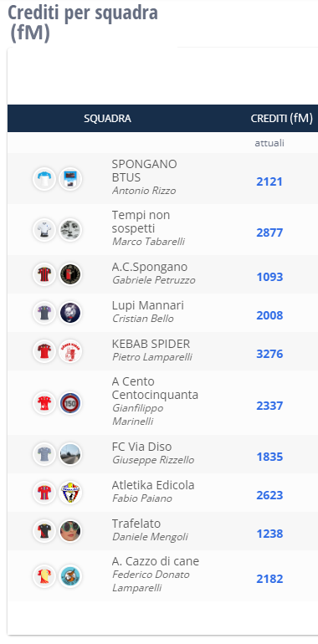Open the Atletika Edicola team link
Screen dimensions: 318x644
tap(153, 485)
